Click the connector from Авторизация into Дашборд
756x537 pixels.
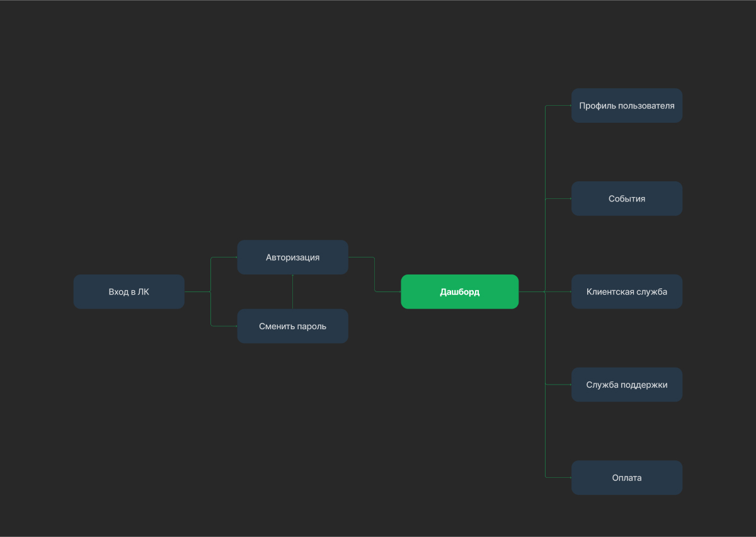375,274
